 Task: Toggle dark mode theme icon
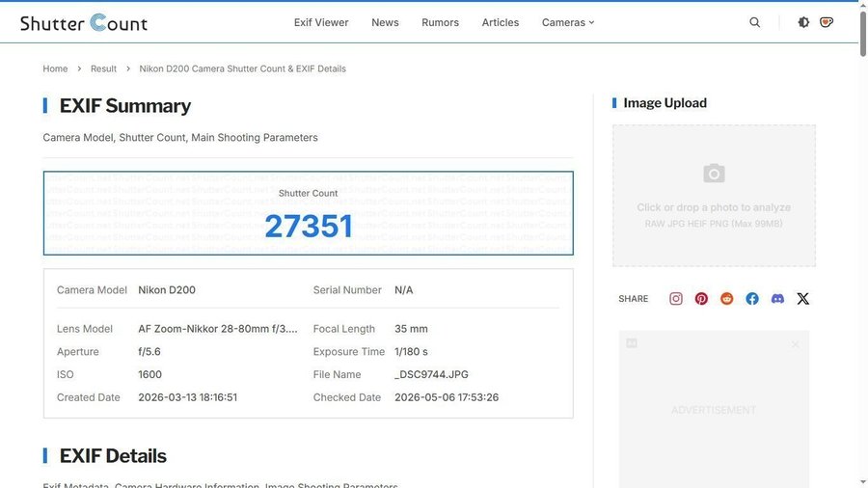[x=803, y=22]
